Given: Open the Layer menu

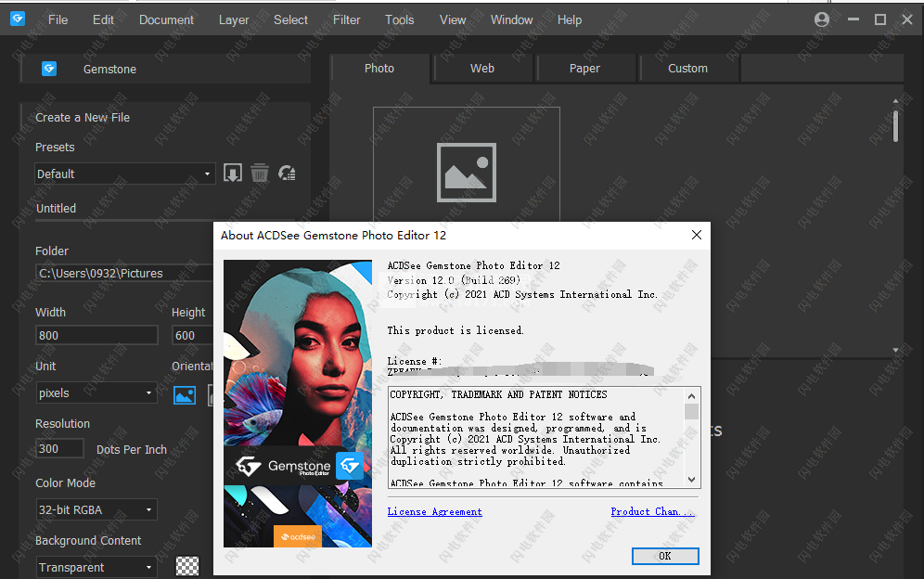Looking at the screenshot, I should point(234,20).
